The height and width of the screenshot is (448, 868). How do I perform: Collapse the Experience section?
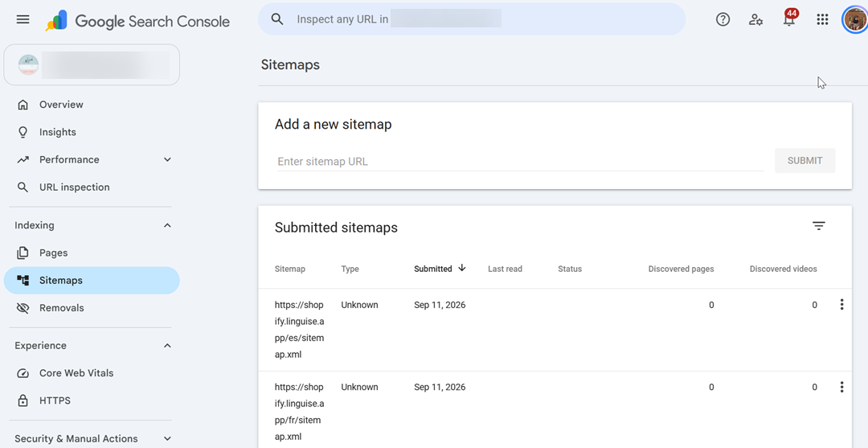tap(168, 346)
